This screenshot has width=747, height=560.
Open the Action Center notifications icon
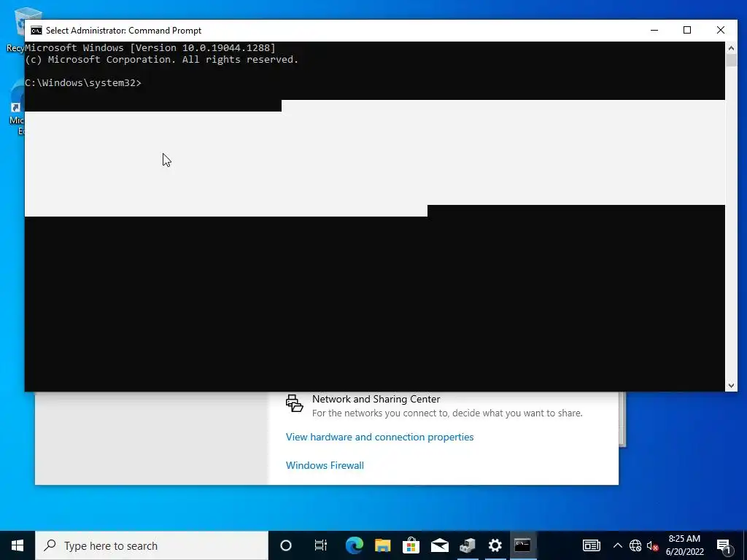[724, 545]
